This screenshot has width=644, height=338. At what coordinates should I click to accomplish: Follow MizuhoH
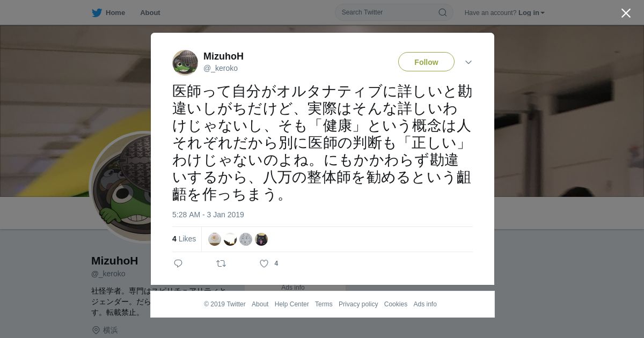click(426, 62)
